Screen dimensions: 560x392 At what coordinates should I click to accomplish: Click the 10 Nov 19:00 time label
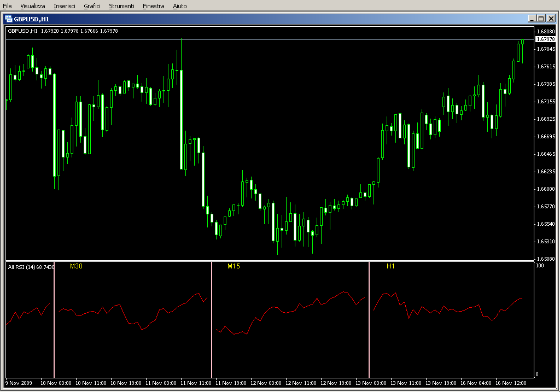126,383
